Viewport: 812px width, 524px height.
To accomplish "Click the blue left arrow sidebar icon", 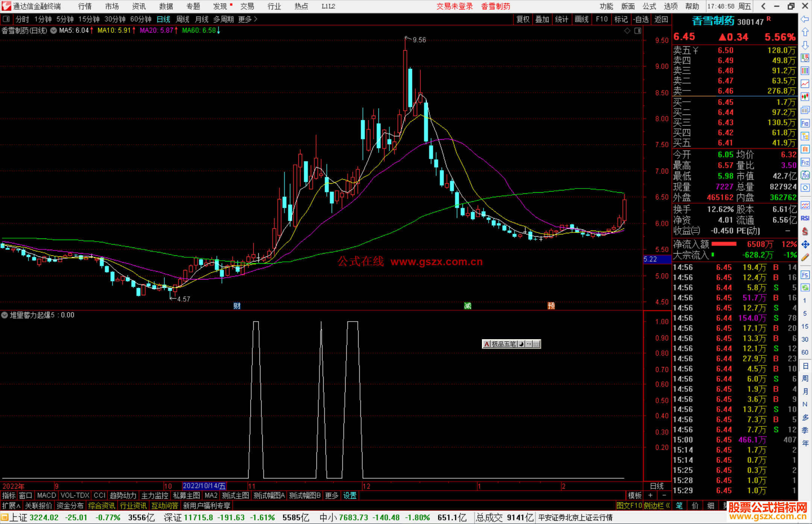I will pyautogui.click(x=805, y=19).
